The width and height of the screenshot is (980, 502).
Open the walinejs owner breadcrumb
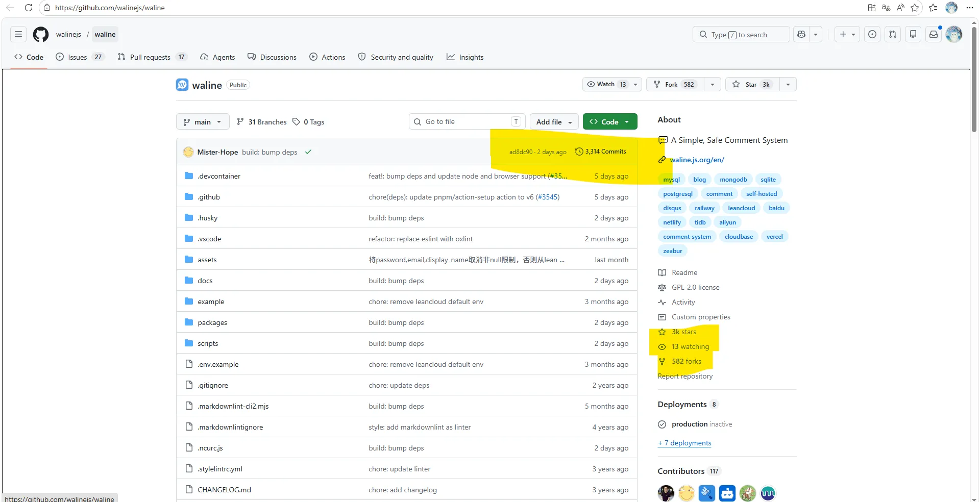tap(68, 34)
